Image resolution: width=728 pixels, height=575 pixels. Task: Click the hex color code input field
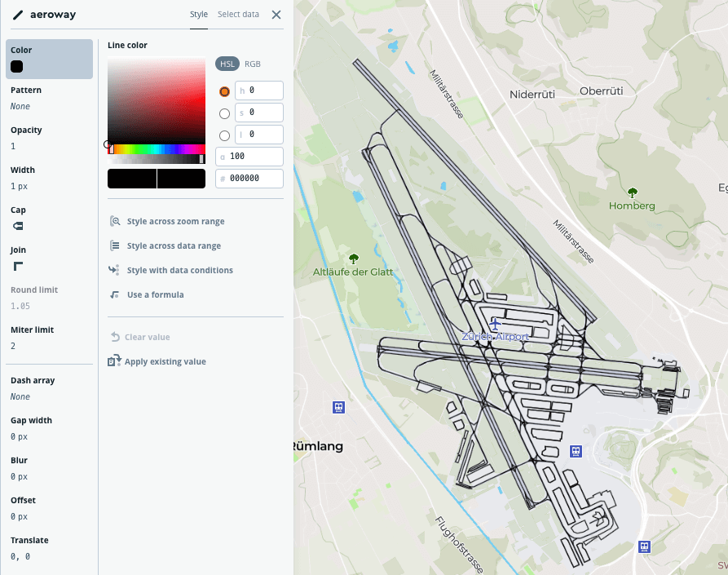254,179
